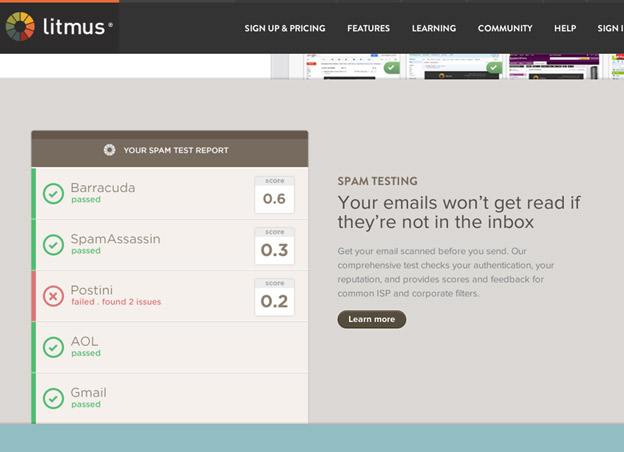Screen dimensions: 624x452
Task: Click the SPAM TESTING heading
Action: click(378, 181)
